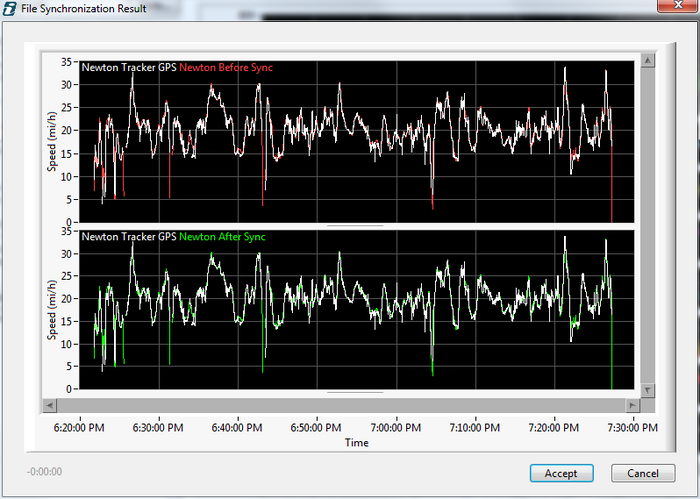Click the splitter handle below bottom graph
The image size is (700, 499).
[355, 392]
